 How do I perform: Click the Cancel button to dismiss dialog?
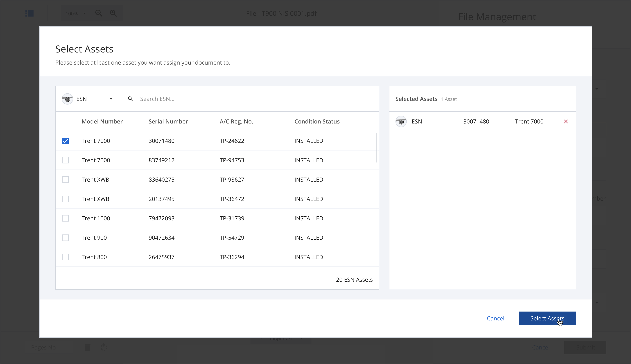click(x=495, y=318)
